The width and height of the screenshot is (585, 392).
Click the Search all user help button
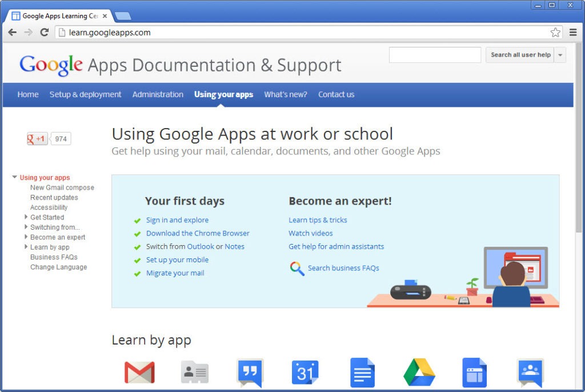tap(520, 55)
